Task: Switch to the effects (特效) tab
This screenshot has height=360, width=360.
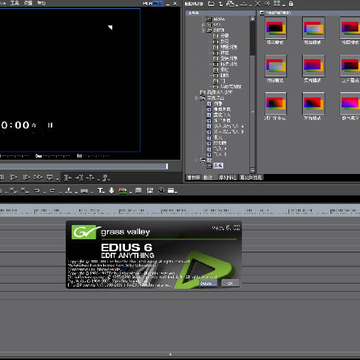Action: 208,178
